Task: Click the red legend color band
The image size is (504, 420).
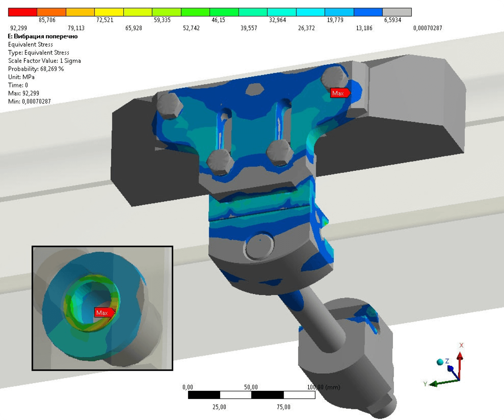Action: pos(23,12)
